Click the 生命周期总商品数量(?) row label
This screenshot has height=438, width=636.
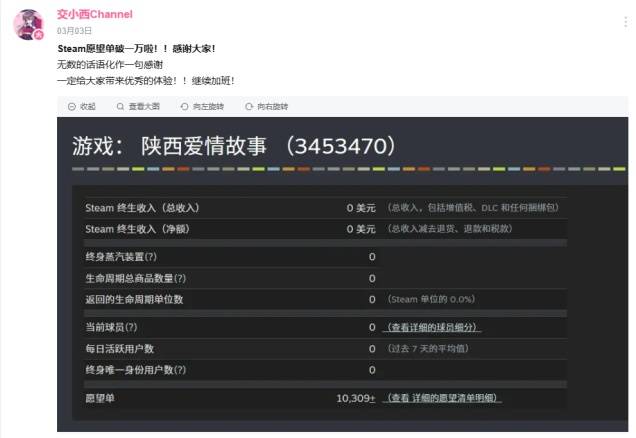point(135,279)
